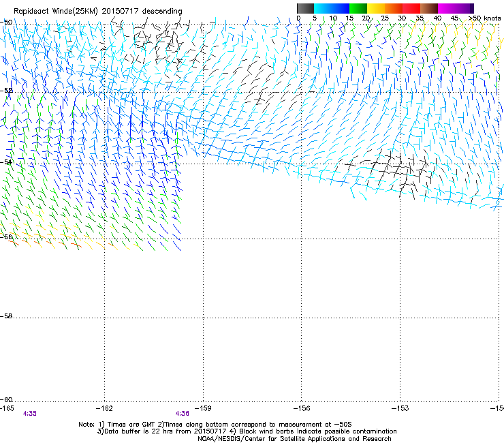Click the -159 longitude axis label
The height and width of the screenshot is (443, 504).
point(203,408)
